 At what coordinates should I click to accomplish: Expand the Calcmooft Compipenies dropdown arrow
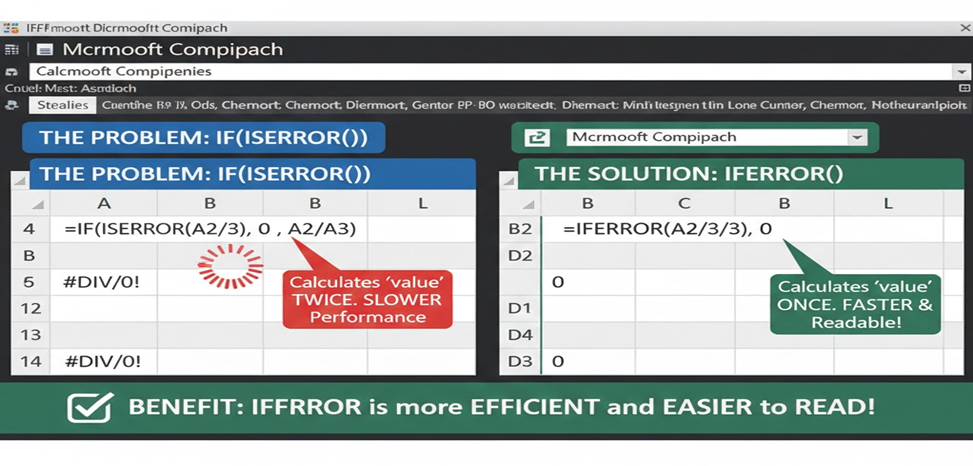(x=960, y=72)
